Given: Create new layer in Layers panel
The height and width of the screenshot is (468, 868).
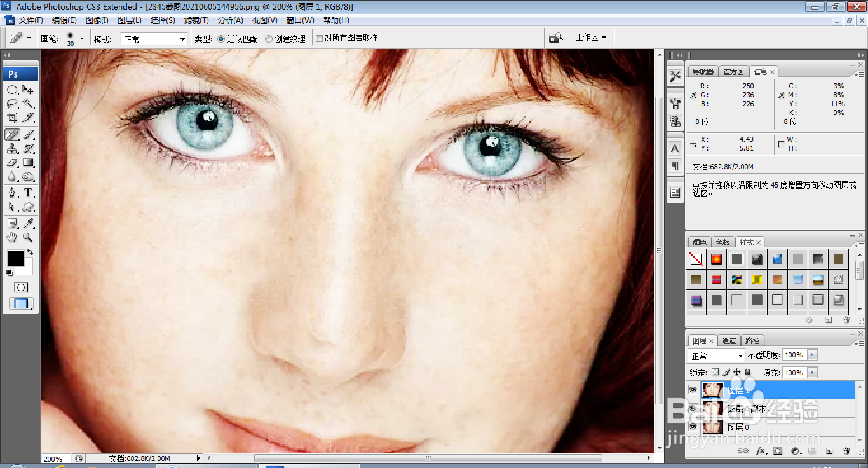Looking at the screenshot, I should point(829,451).
